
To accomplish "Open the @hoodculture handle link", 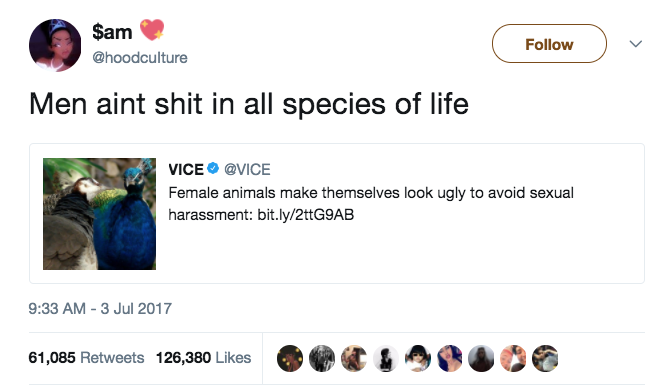I will [x=140, y=57].
